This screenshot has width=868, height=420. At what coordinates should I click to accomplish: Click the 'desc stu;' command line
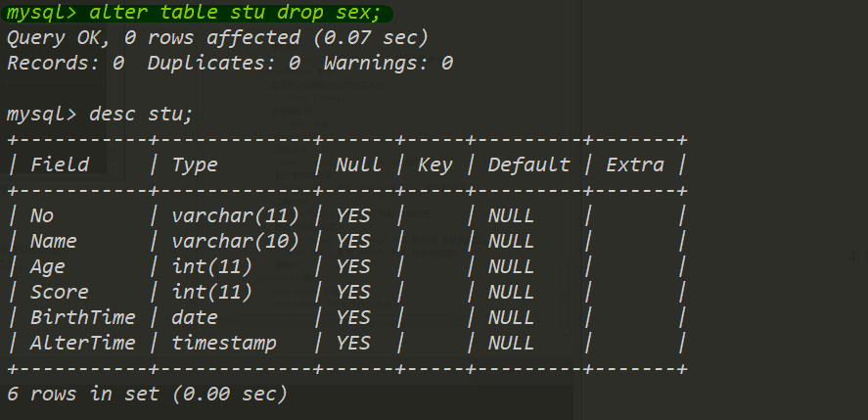100,115
